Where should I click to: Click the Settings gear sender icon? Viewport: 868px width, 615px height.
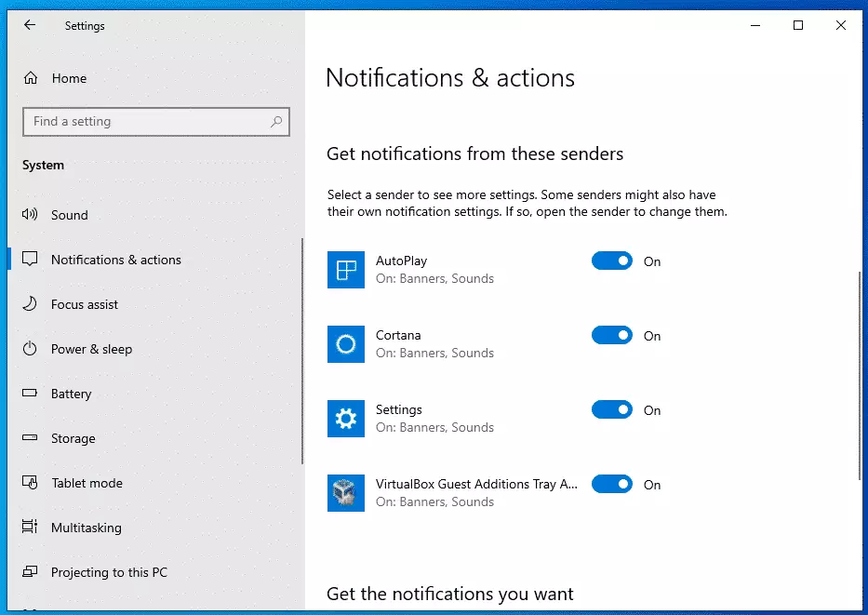(x=346, y=419)
